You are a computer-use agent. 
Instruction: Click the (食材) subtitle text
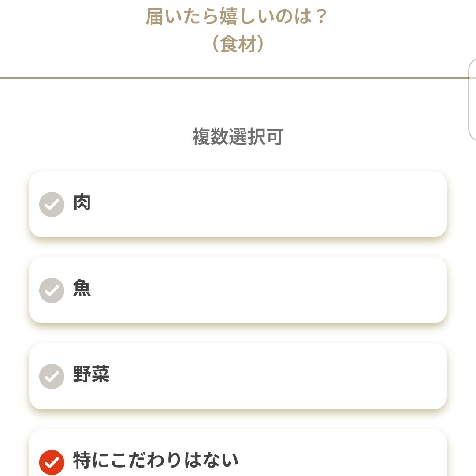[x=238, y=44]
